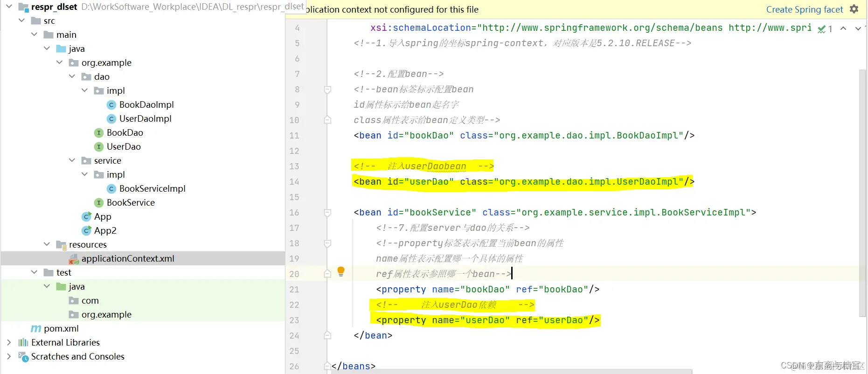Screen dimensions: 868x374
Task: Click the respr_dlset project module icon
Action: click(23, 7)
